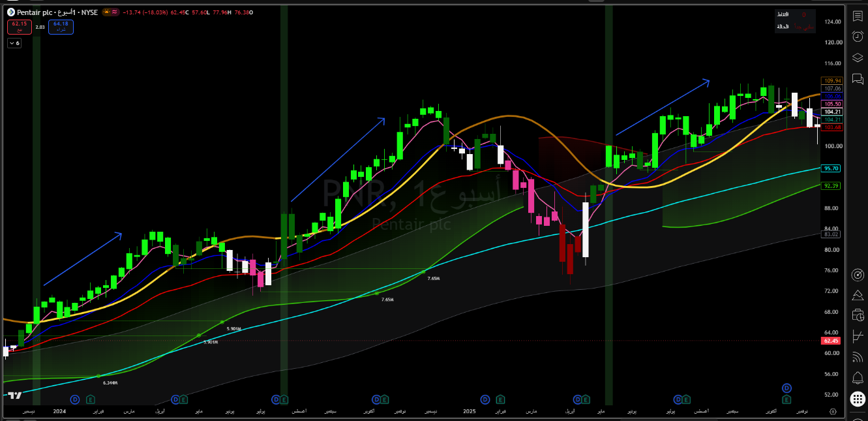This screenshot has height=421, width=868.
Task: Select the orange 109.94 price label
Action: click(x=833, y=80)
